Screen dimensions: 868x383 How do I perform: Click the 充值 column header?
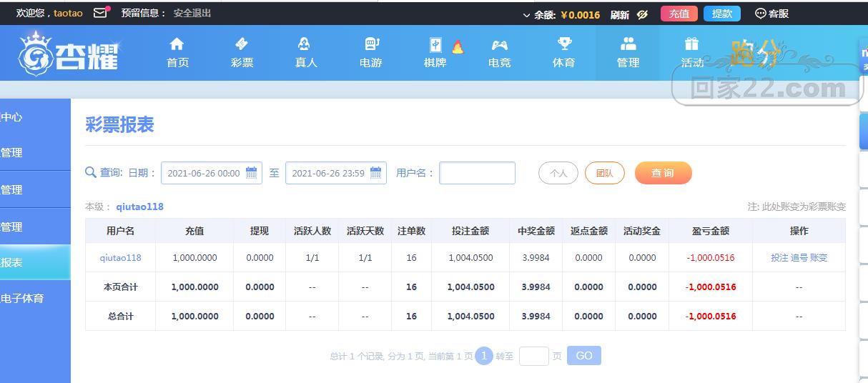[194, 231]
